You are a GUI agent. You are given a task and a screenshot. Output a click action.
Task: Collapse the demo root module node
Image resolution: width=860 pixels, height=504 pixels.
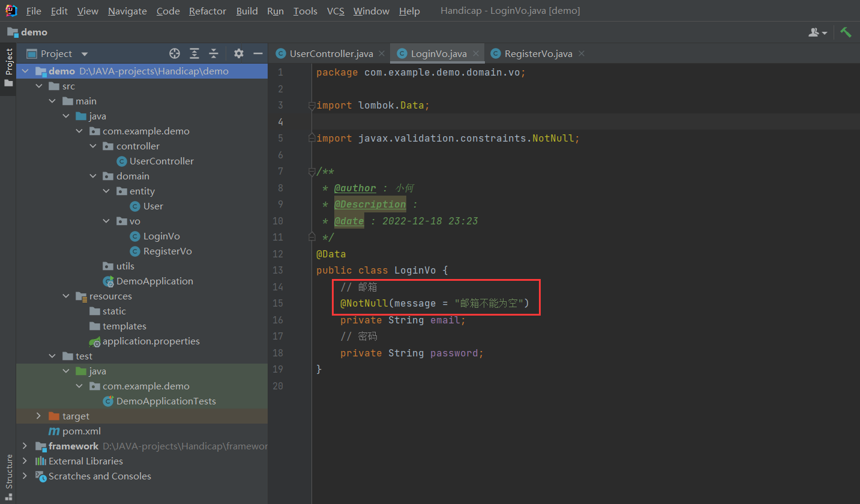(25, 71)
